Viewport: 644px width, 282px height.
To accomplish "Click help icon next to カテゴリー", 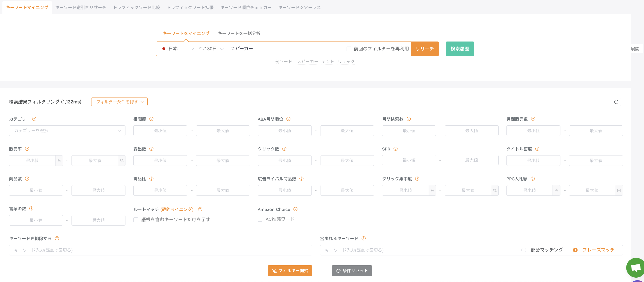I will pyautogui.click(x=34, y=119).
